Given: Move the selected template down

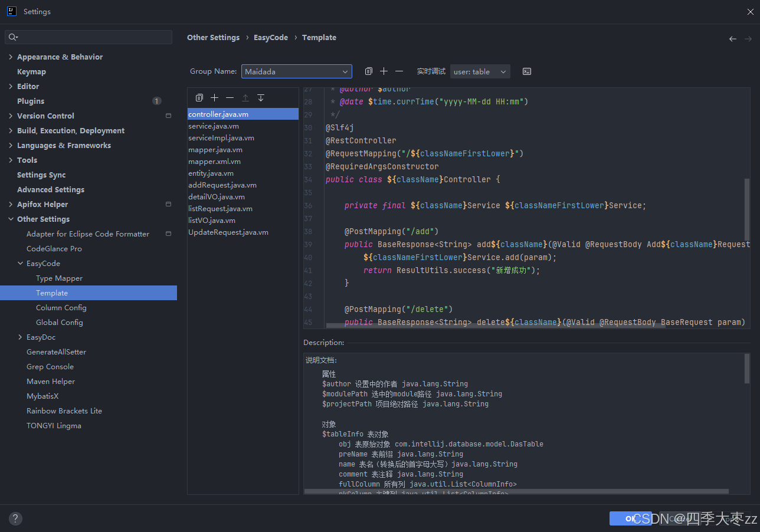Looking at the screenshot, I should 261,97.
